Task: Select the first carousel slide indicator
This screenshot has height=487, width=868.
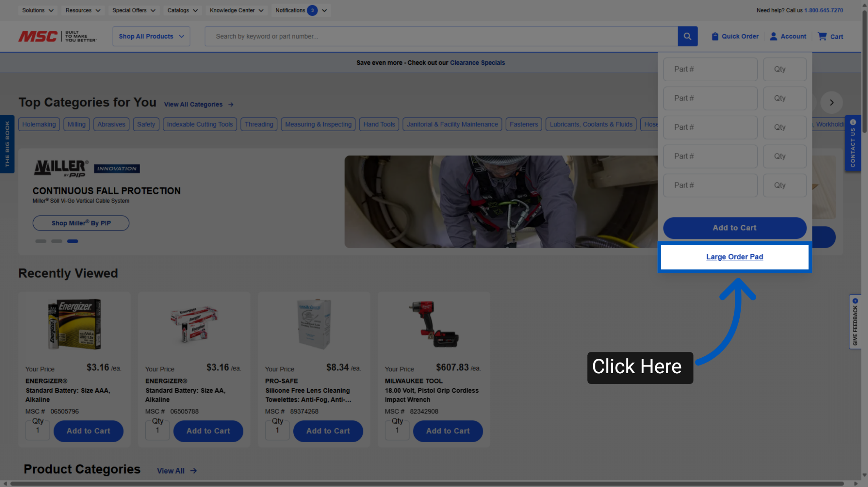Action: click(x=41, y=241)
